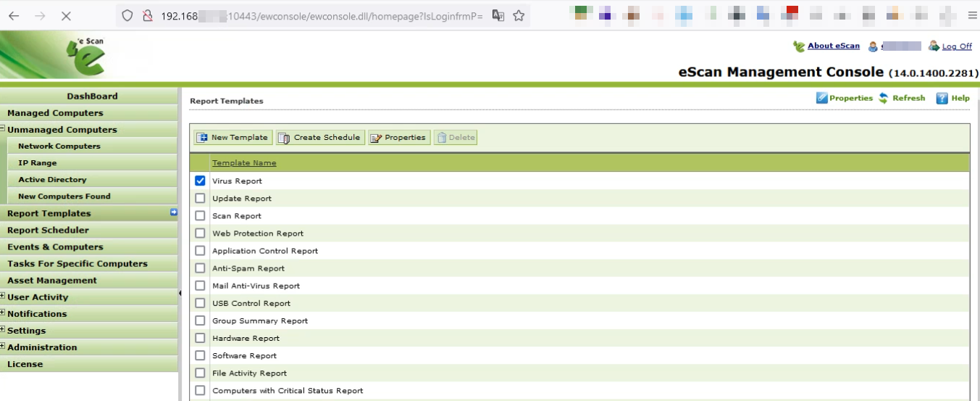Click the About eScan icon
980x401 pixels.
tap(799, 46)
